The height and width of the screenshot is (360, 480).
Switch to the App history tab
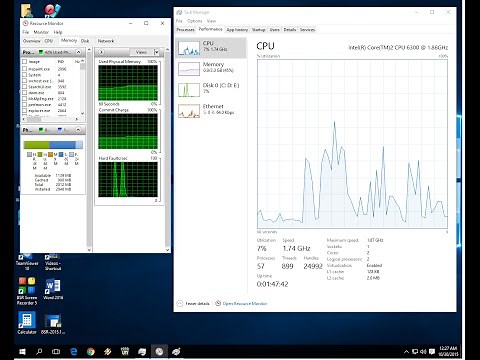coord(237,30)
